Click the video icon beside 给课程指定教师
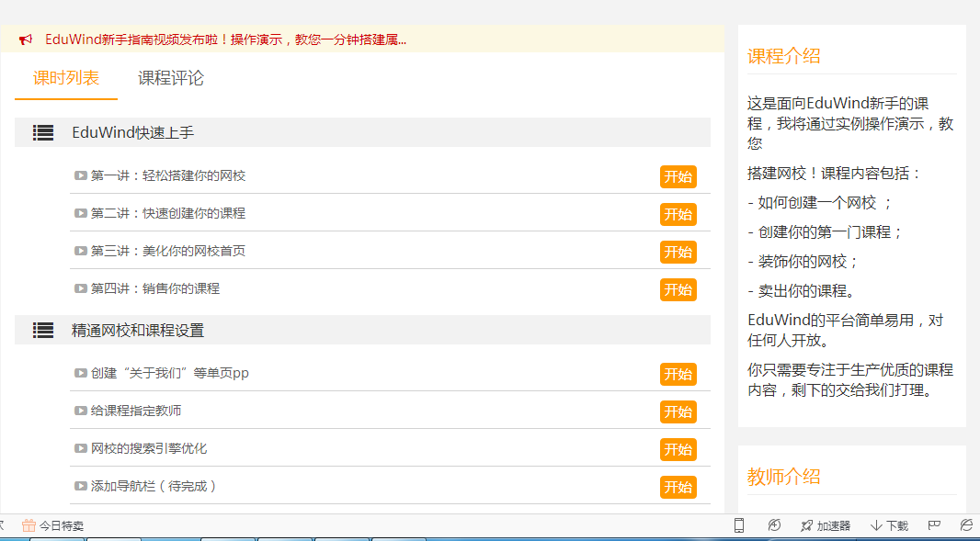Image resolution: width=980 pixels, height=541 pixels. tap(81, 411)
